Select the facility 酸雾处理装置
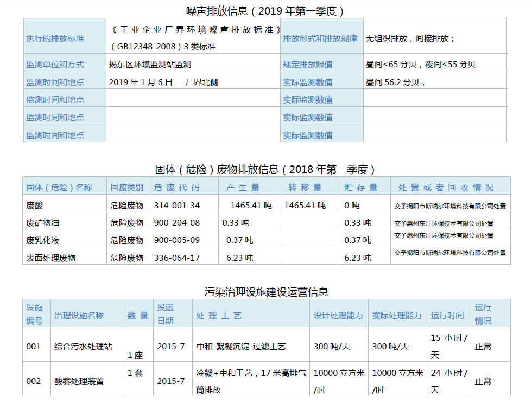The image size is (532, 403). tap(79, 381)
